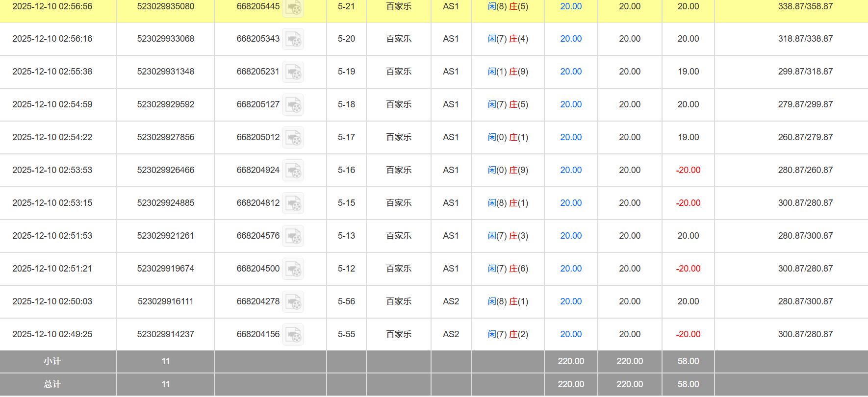The height and width of the screenshot is (397, 868).
Task: Select order number 523029933068
Action: coord(166,39)
